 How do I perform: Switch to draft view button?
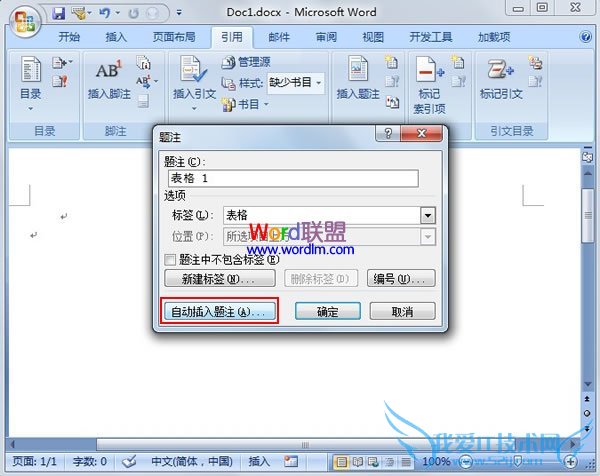point(406,462)
